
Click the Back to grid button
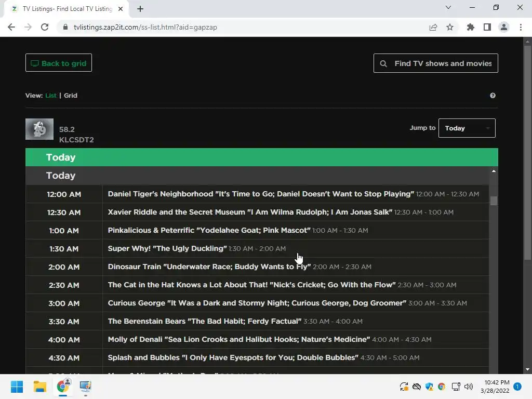point(59,63)
